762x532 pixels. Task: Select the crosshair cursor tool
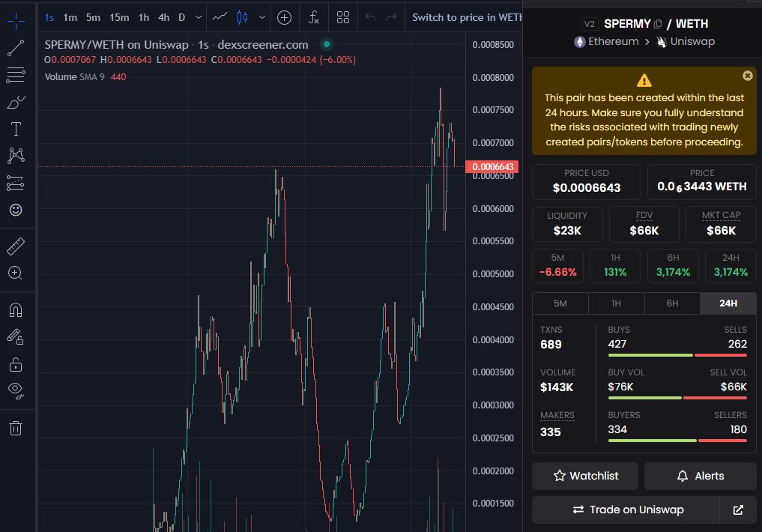tap(16, 20)
